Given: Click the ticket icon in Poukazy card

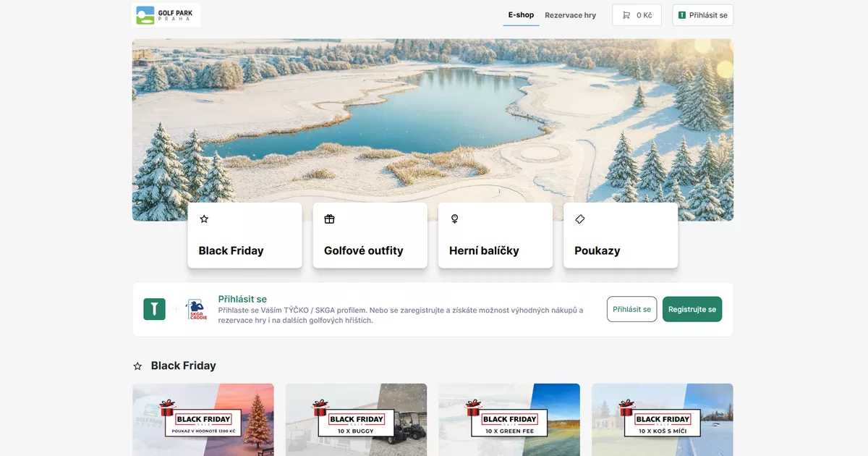Looking at the screenshot, I should coord(579,219).
